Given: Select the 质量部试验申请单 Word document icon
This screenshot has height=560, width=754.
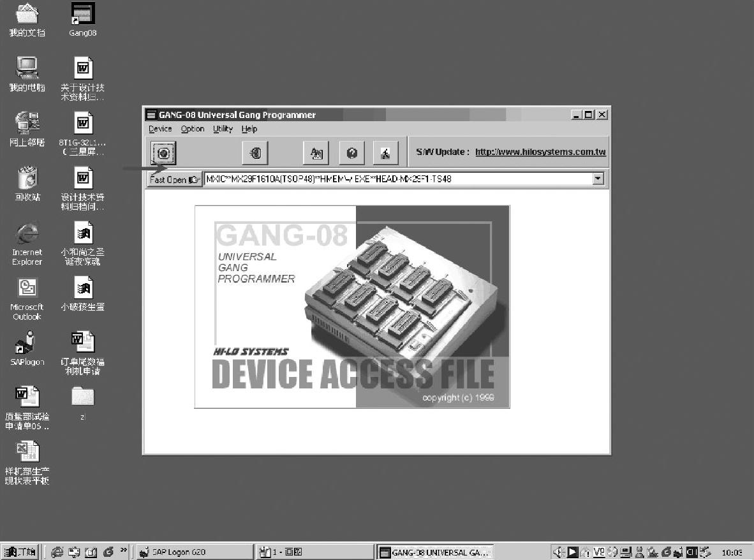Looking at the screenshot, I should (x=27, y=408).
